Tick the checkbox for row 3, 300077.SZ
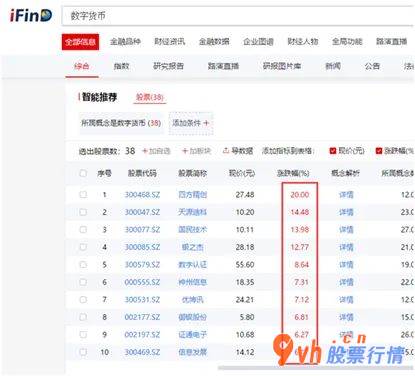Image resolution: width=415 pixels, height=376 pixels. coord(83,230)
